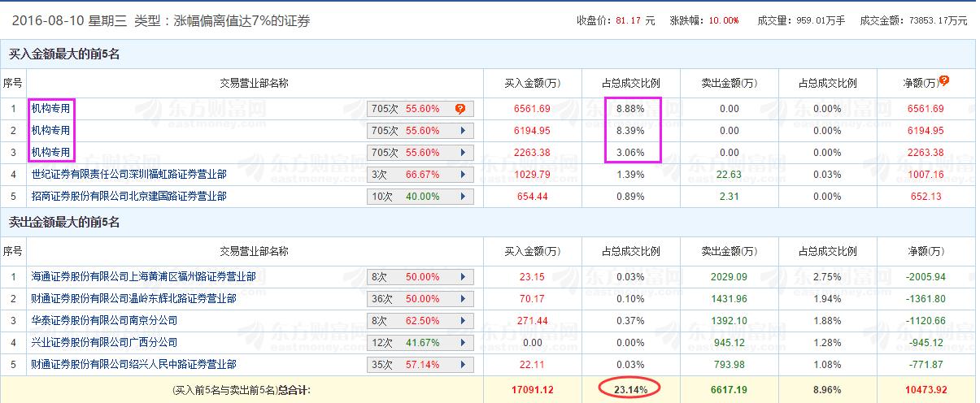Click the 10次 40.00% statistics box
Image resolution: width=980 pixels, height=403 pixels.
click(x=420, y=196)
